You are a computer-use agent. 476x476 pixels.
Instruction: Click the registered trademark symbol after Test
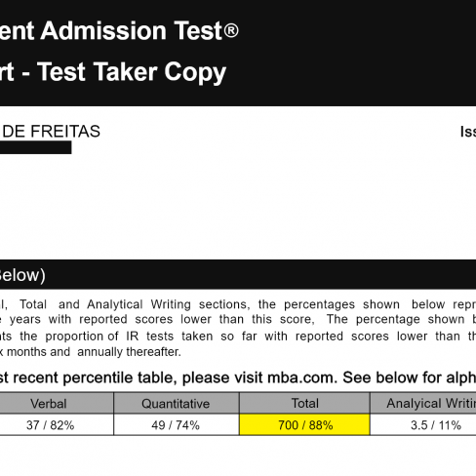pos(231,31)
